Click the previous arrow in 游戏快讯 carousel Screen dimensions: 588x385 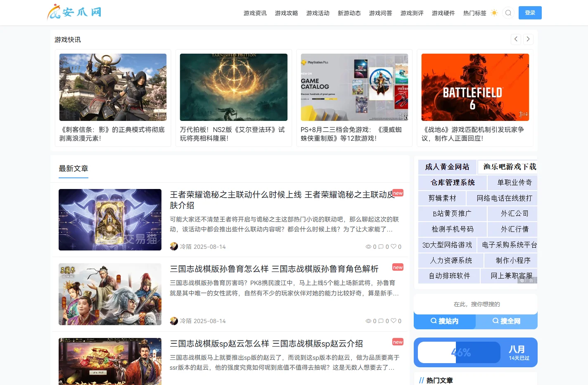point(516,39)
